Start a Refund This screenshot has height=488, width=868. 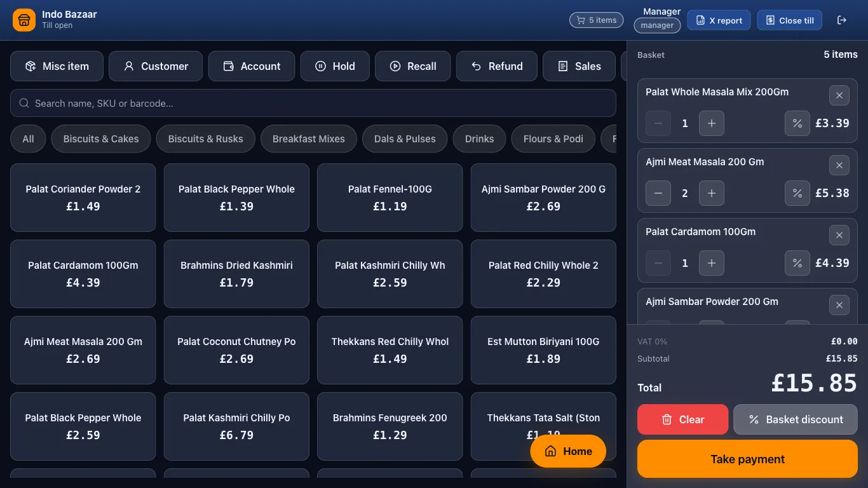click(x=497, y=66)
